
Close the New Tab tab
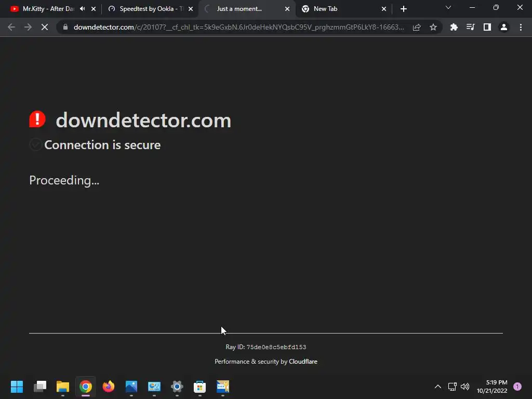tap(384, 9)
